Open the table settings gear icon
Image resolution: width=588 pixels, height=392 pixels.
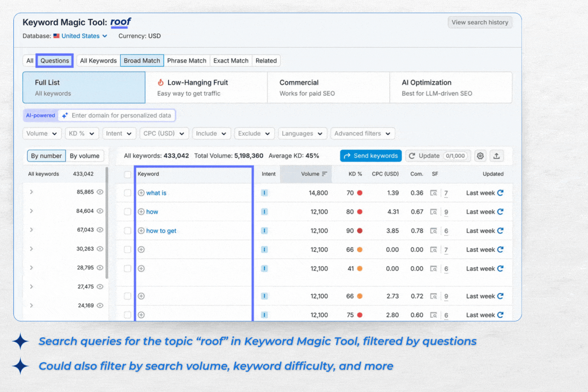tap(480, 156)
